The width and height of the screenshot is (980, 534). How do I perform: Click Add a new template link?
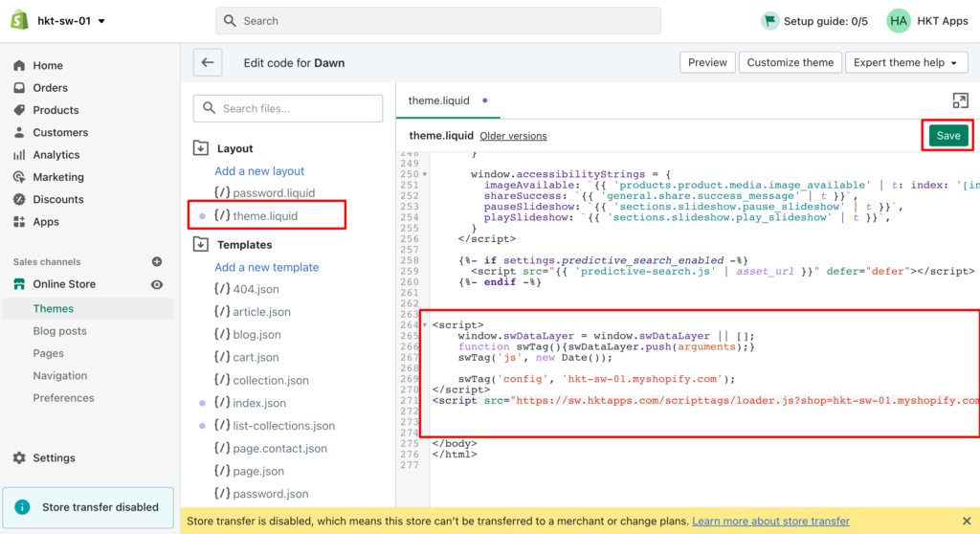click(267, 267)
